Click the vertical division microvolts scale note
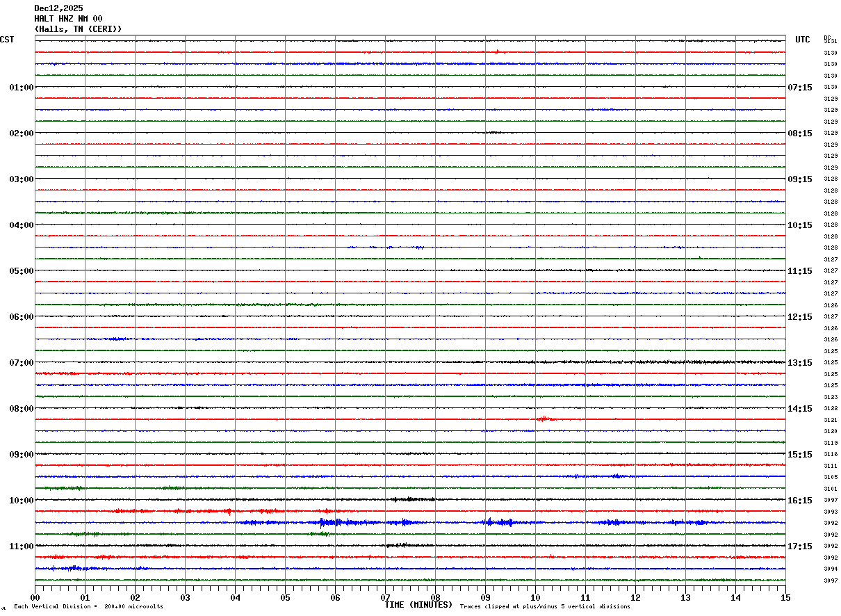841x616 pixels. (x=88, y=607)
